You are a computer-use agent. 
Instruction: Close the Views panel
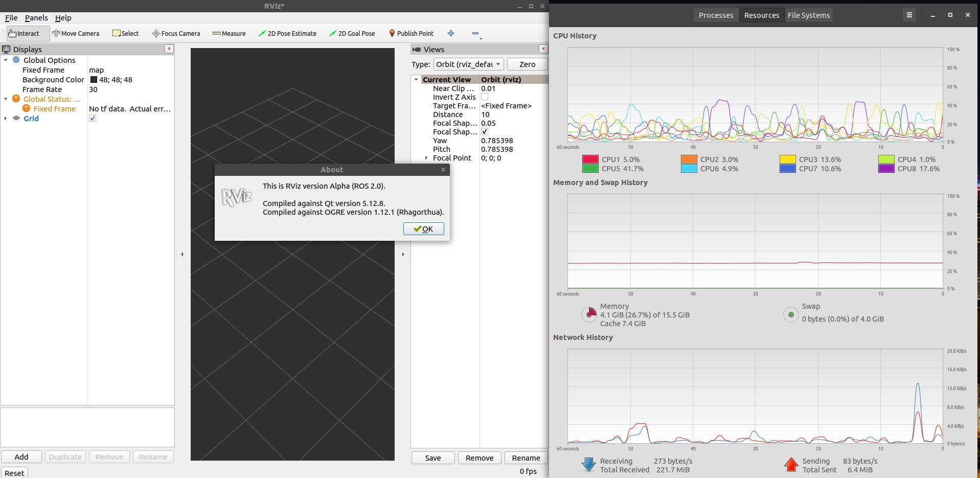[543, 49]
